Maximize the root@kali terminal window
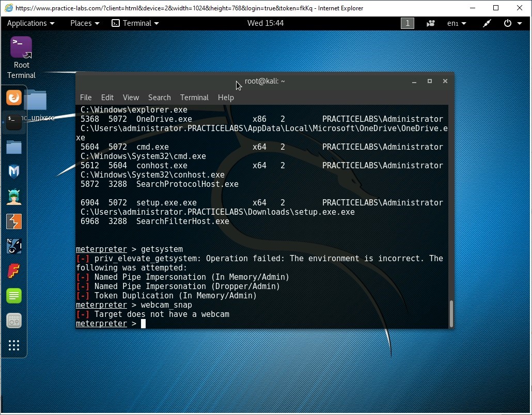 click(x=430, y=82)
